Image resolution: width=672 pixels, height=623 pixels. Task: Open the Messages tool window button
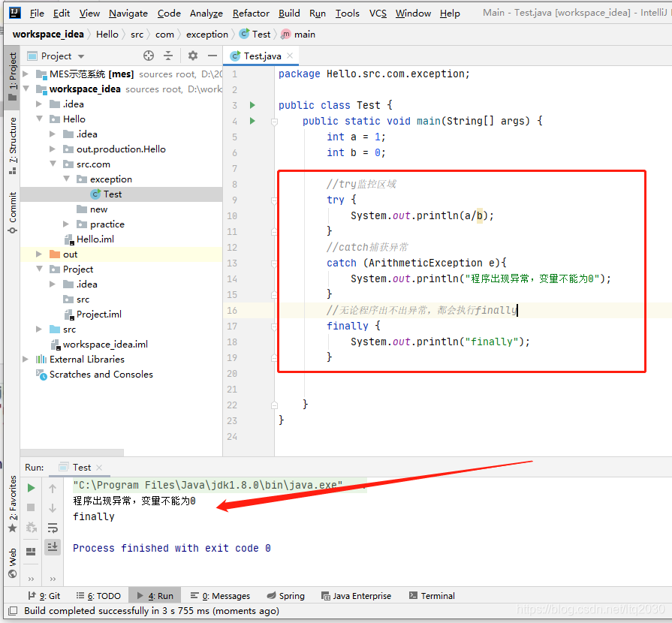[x=220, y=595]
